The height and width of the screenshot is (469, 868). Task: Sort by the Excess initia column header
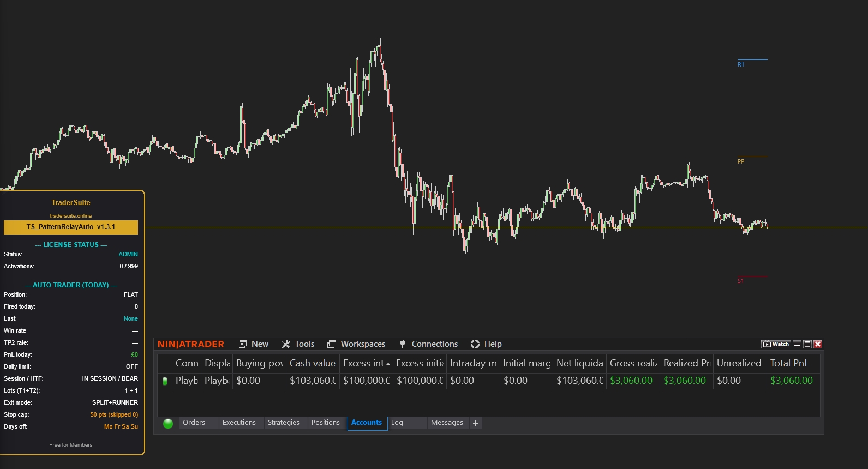click(x=420, y=363)
